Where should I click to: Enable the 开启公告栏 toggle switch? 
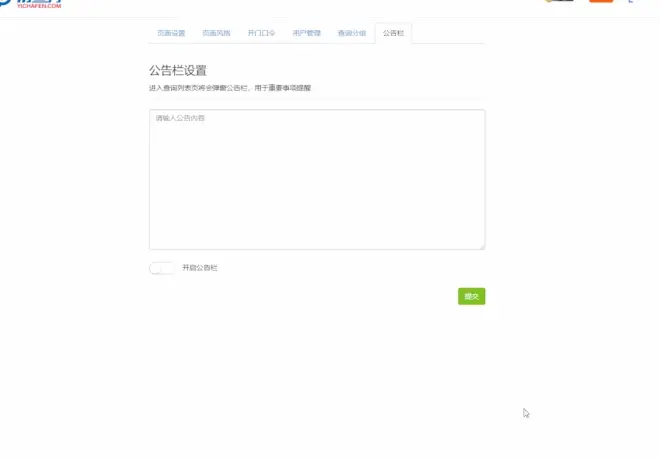(x=162, y=268)
